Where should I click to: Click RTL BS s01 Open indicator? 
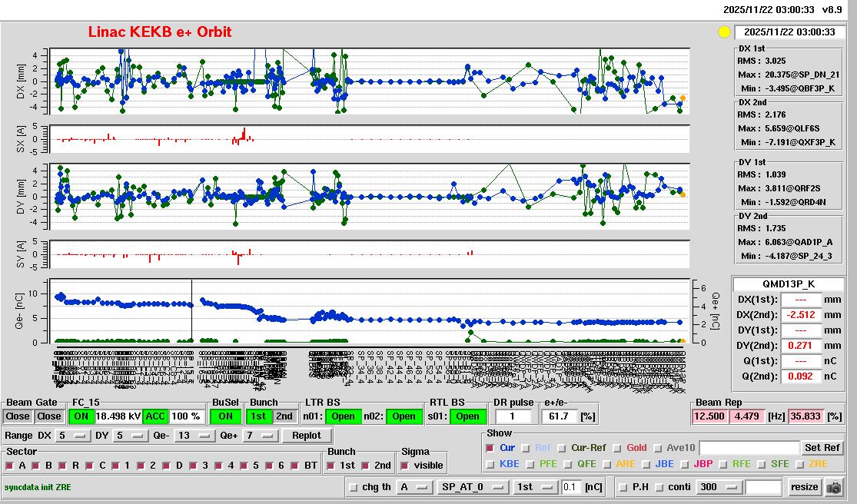point(467,416)
